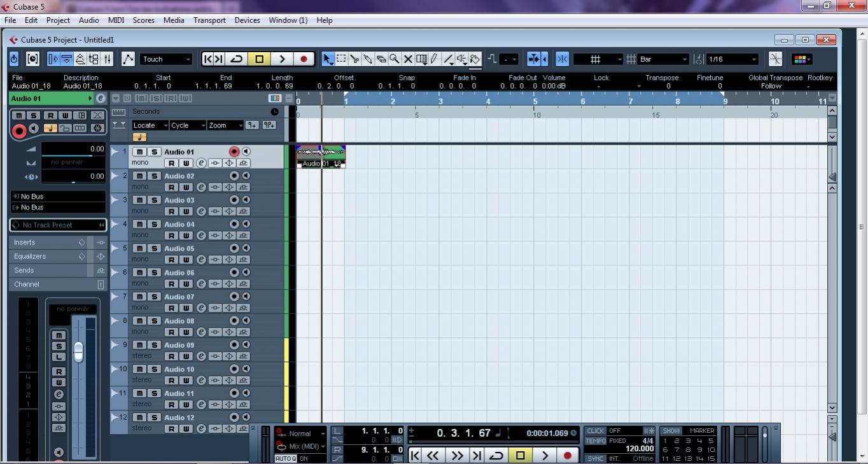Screen dimensions: 868x464
Task: Click the inspector channel volume fader handle
Action: click(x=78, y=351)
